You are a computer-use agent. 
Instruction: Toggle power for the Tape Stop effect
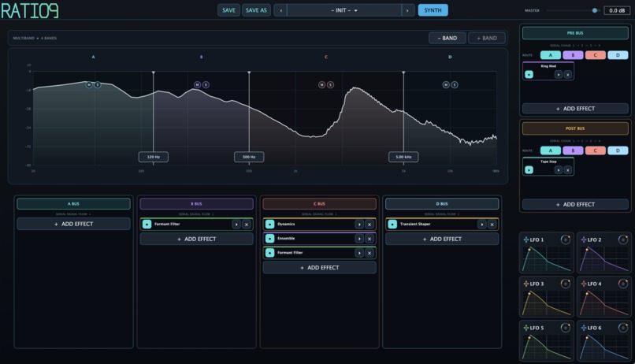(529, 170)
